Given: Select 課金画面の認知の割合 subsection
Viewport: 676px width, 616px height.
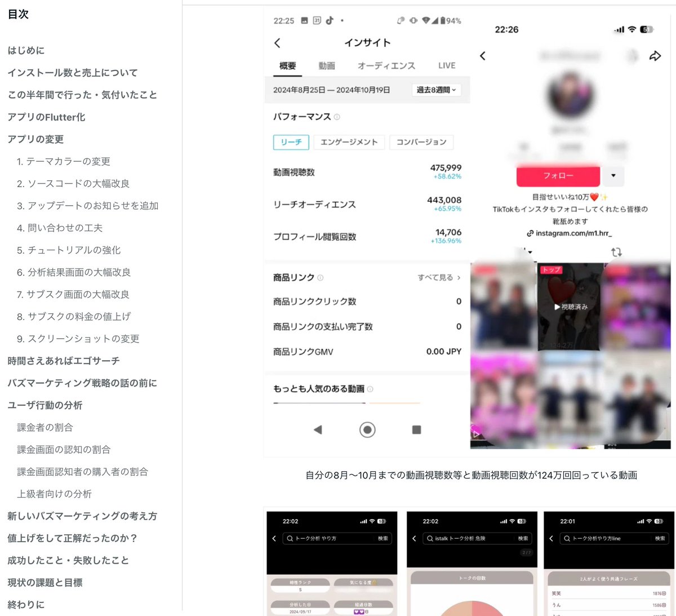Looking at the screenshot, I should (64, 450).
